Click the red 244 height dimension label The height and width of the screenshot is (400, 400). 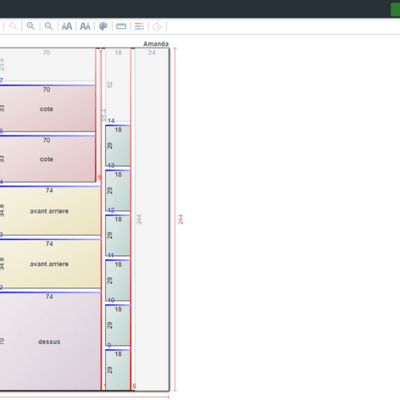(180, 219)
